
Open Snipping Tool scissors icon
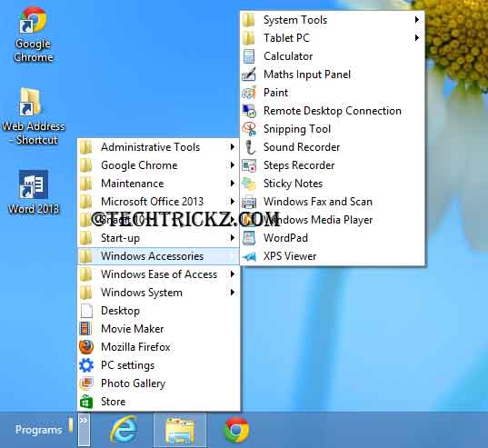click(249, 129)
